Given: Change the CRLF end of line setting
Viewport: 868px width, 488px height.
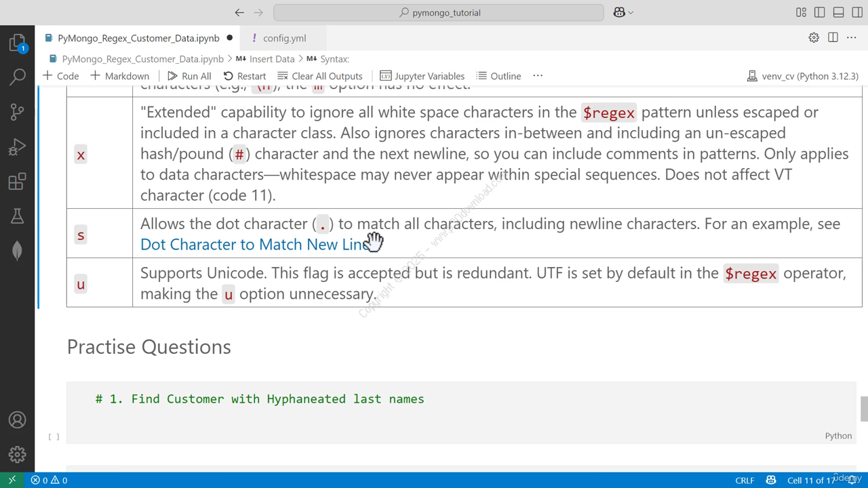Looking at the screenshot, I should pos(745,480).
